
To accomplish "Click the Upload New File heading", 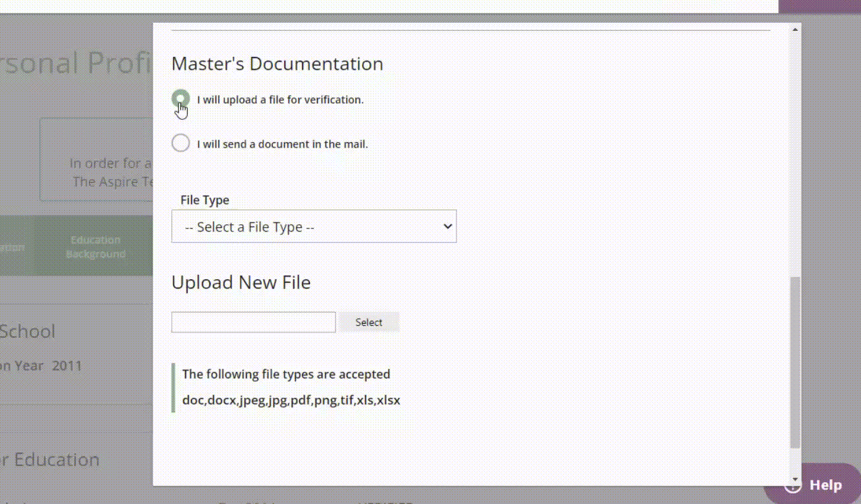I will (241, 282).
